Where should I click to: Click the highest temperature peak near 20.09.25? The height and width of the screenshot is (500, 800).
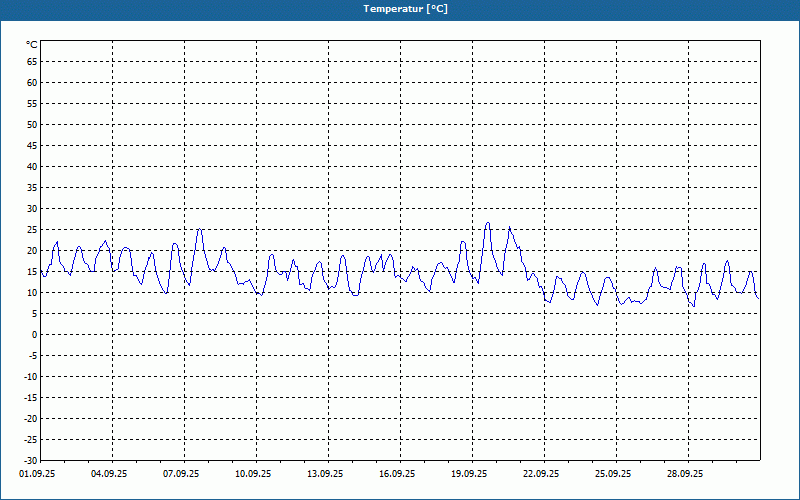tap(488, 223)
